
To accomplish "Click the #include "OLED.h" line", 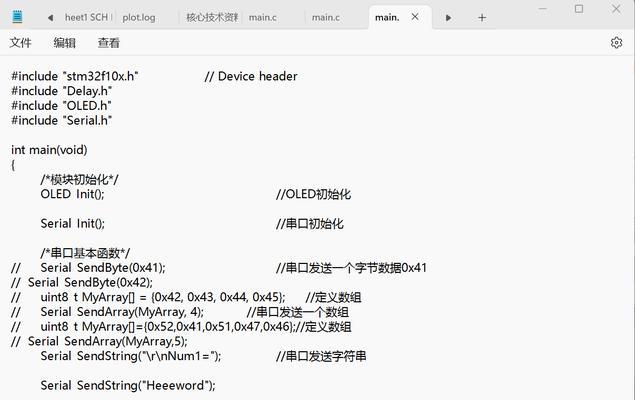I will pos(61,106).
